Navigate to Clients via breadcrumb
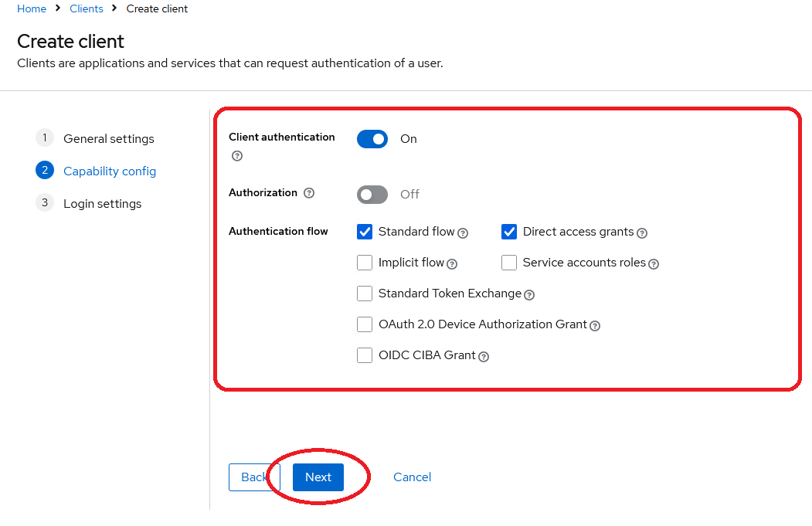The image size is (812, 526). (86, 8)
